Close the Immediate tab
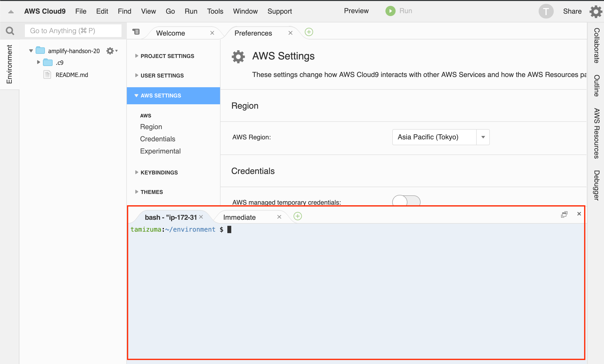The height and width of the screenshot is (364, 604). [279, 217]
